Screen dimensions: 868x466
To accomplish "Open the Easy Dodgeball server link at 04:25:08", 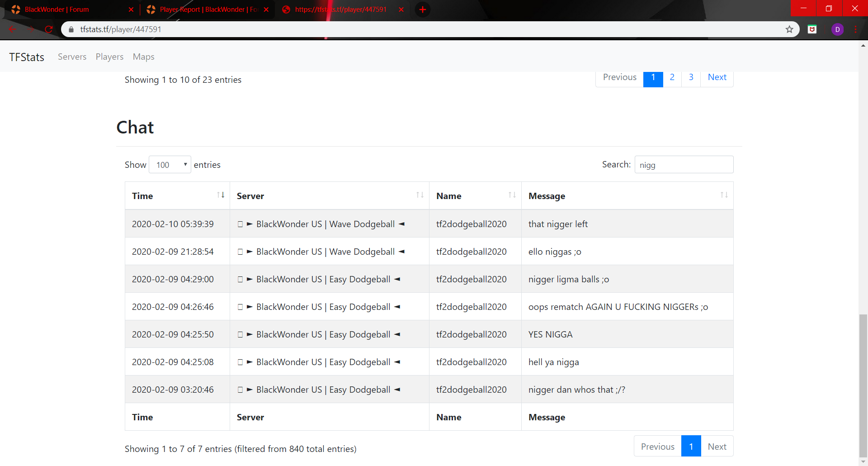I will [x=319, y=362].
